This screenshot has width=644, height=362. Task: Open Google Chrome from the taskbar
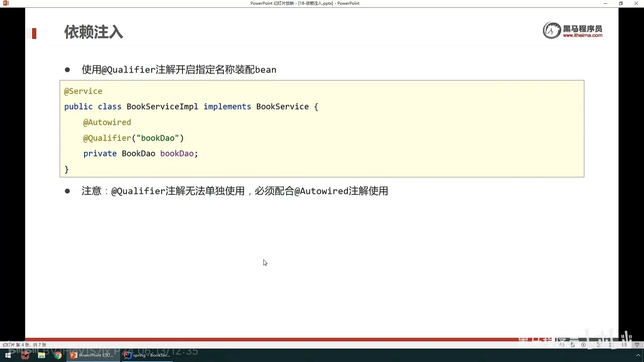[58, 355]
